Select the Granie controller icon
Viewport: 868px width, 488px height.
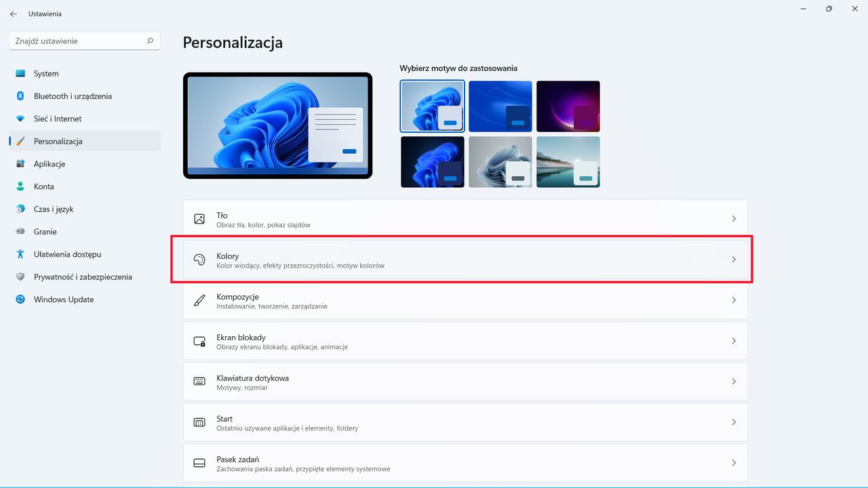[20, 231]
